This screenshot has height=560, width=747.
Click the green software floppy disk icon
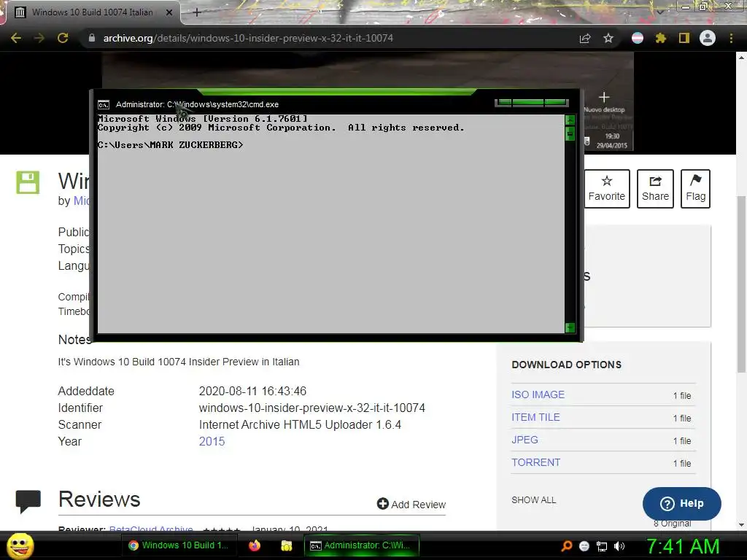[x=28, y=182]
